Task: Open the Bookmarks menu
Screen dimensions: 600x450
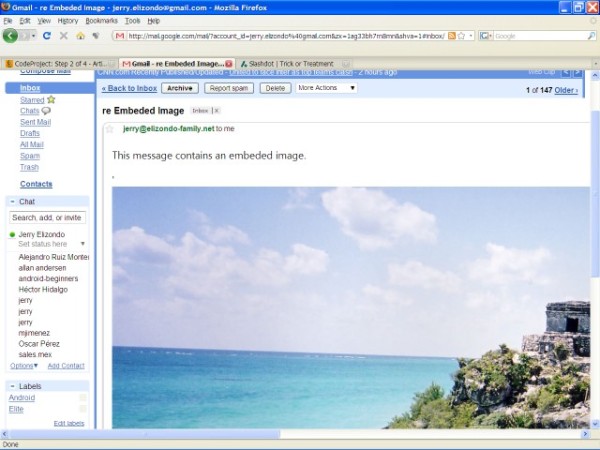Action: (x=101, y=21)
